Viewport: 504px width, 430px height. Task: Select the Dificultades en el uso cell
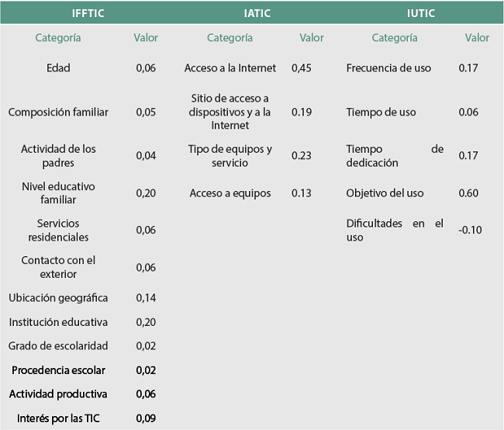tap(395, 231)
